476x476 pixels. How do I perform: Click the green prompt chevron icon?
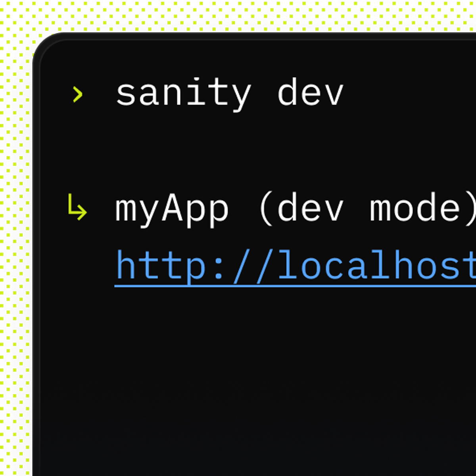(78, 95)
